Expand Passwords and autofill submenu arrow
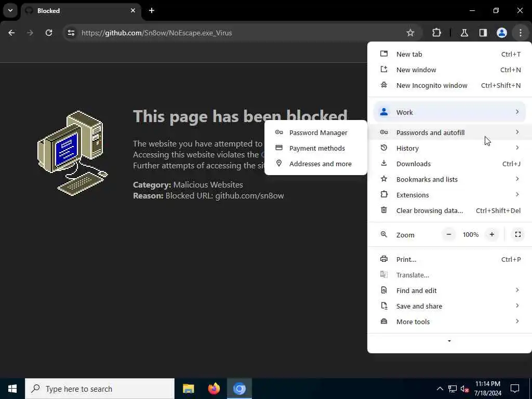Viewport: 532px width, 399px height. pyautogui.click(x=517, y=132)
